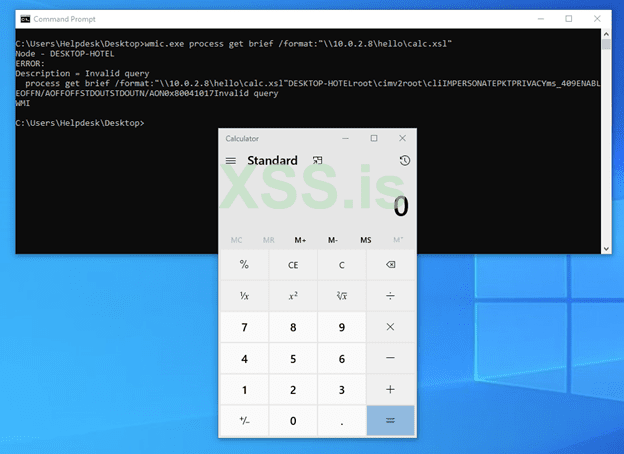Click the Command Prompt window icon
This screenshot has width=624, height=454.
coord(25,19)
